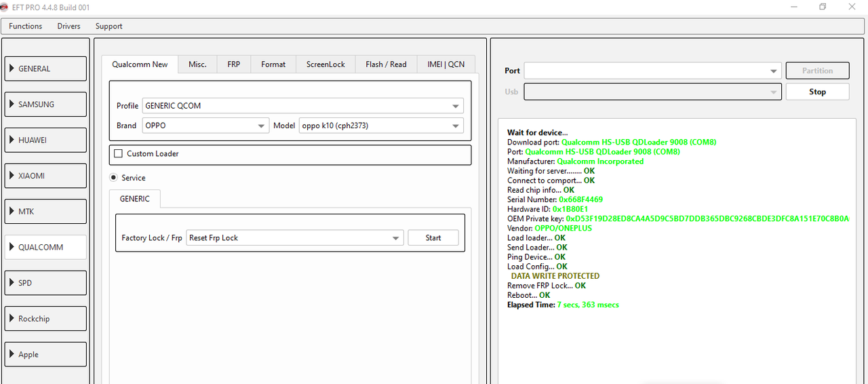Click the 'Waiting for server' log line
The width and height of the screenshot is (868, 384).
(x=551, y=171)
